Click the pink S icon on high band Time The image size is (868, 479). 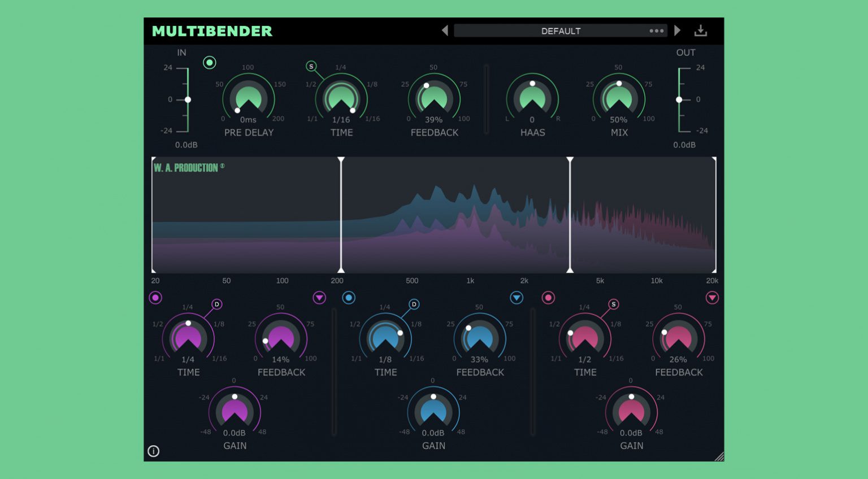click(x=613, y=304)
